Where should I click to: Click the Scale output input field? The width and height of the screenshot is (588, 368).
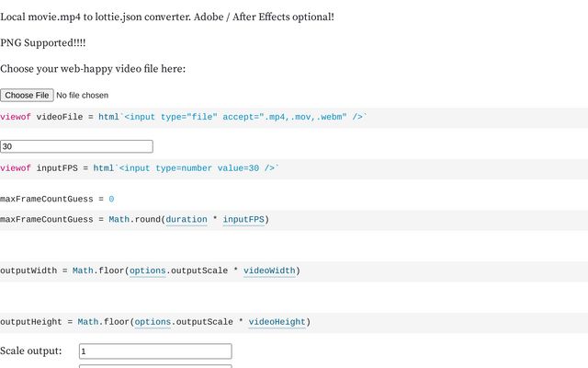point(155,351)
